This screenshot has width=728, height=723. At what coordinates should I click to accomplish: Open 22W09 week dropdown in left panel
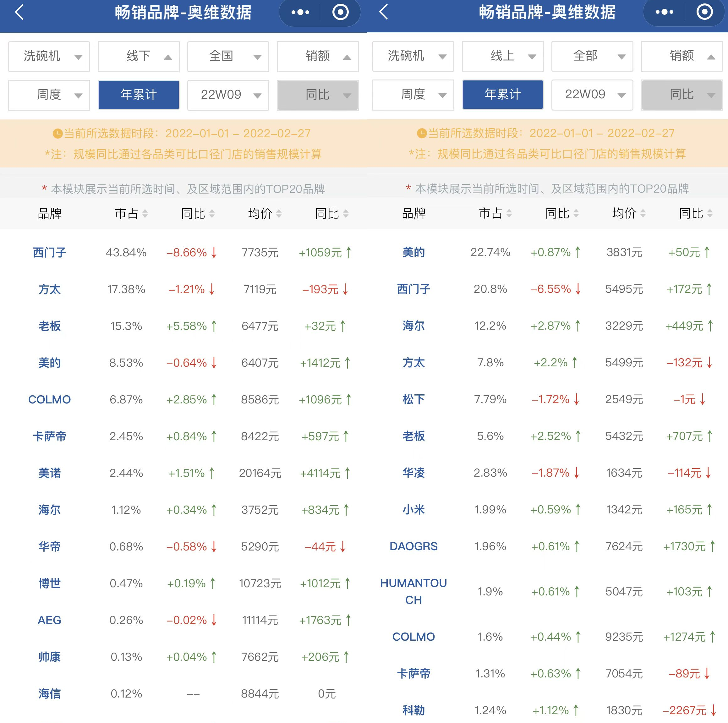(x=228, y=95)
